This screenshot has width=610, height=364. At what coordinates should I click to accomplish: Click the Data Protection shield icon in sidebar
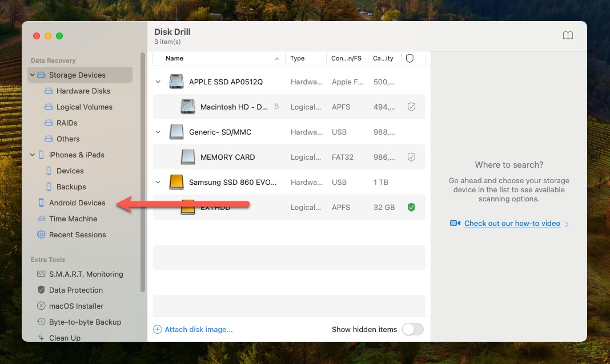coord(41,290)
